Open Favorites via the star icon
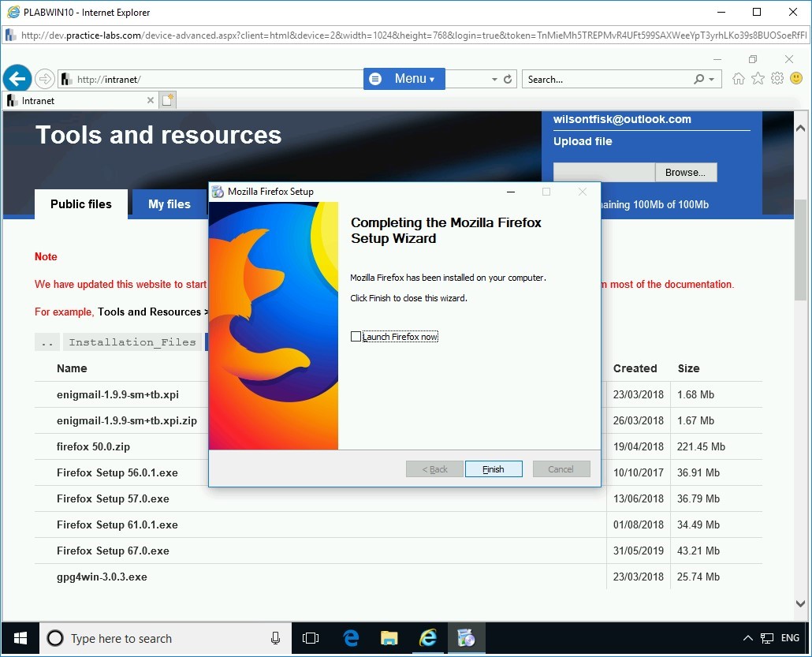The height and width of the screenshot is (657, 812). tap(758, 78)
